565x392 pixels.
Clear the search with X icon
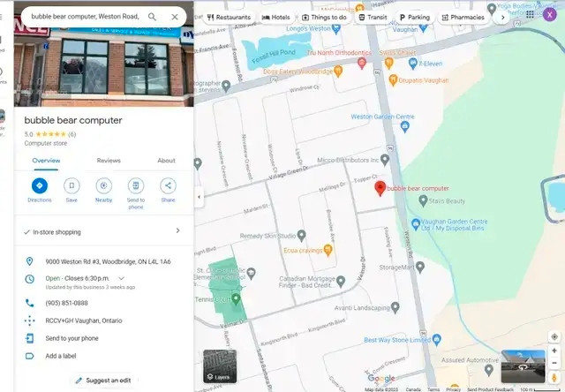175,17
